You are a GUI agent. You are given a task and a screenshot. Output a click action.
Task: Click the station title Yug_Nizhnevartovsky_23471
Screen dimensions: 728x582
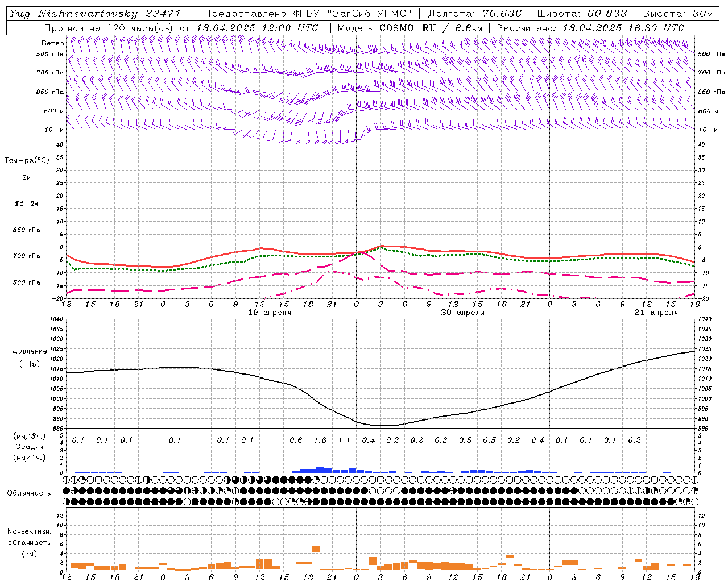[x=94, y=14]
